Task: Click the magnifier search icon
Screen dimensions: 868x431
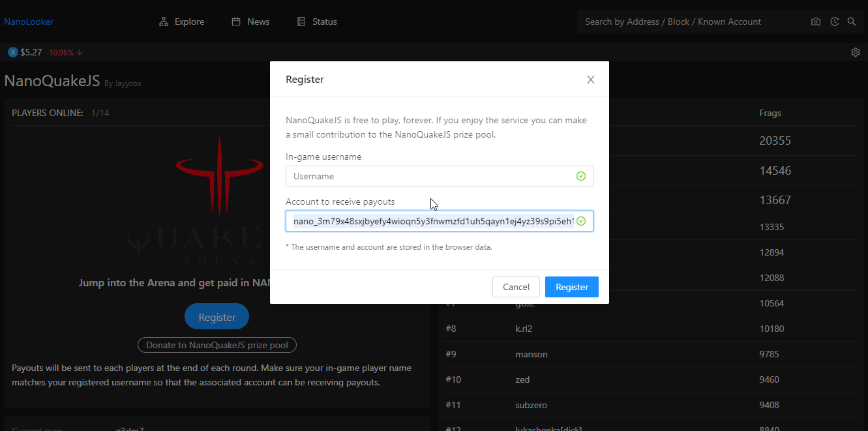Action: coord(852,22)
